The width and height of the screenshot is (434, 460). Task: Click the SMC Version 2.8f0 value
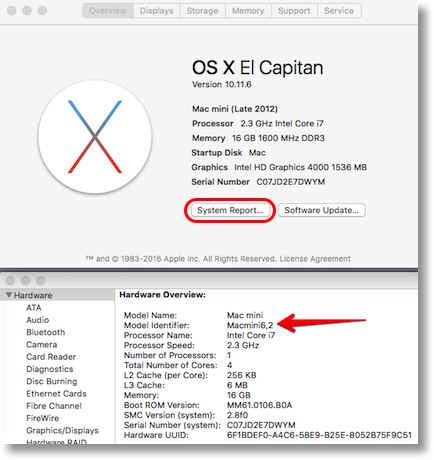coord(237,415)
